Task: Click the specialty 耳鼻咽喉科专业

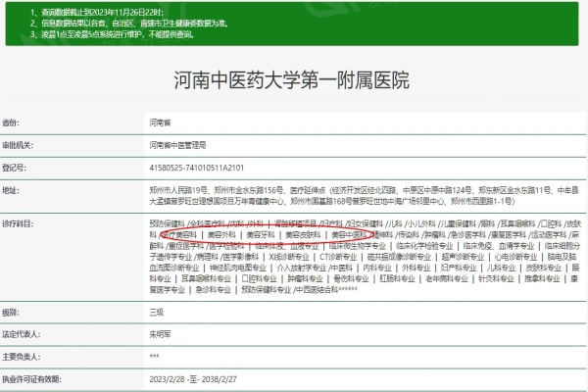Action: click(206, 278)
